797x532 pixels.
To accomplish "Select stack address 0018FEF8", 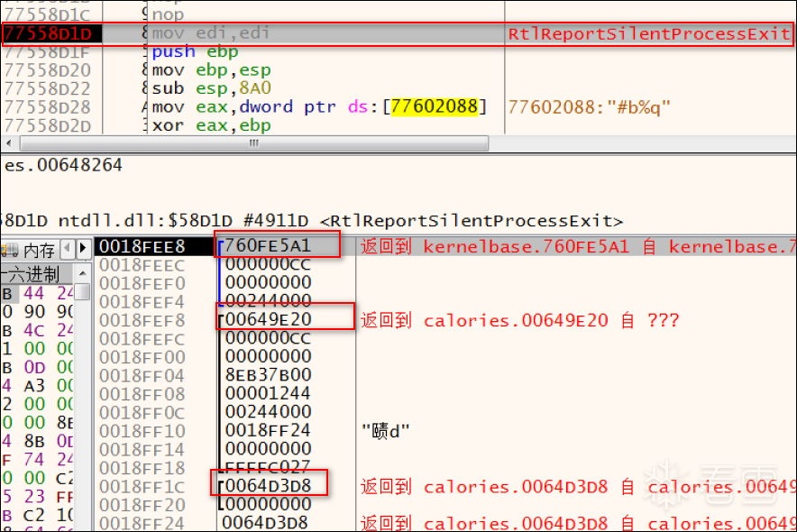I will pos(142,321).
